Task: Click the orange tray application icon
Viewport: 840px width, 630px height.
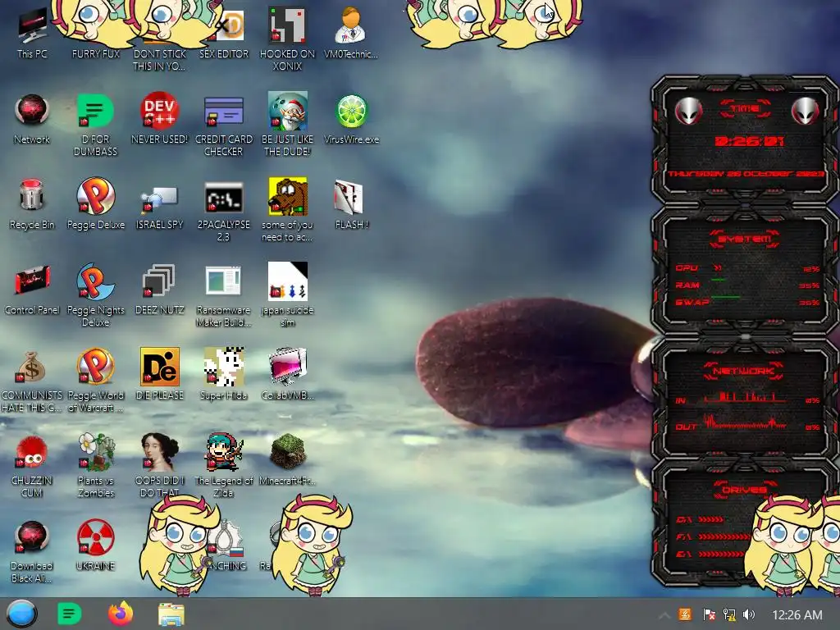Action: pos(685,614)
